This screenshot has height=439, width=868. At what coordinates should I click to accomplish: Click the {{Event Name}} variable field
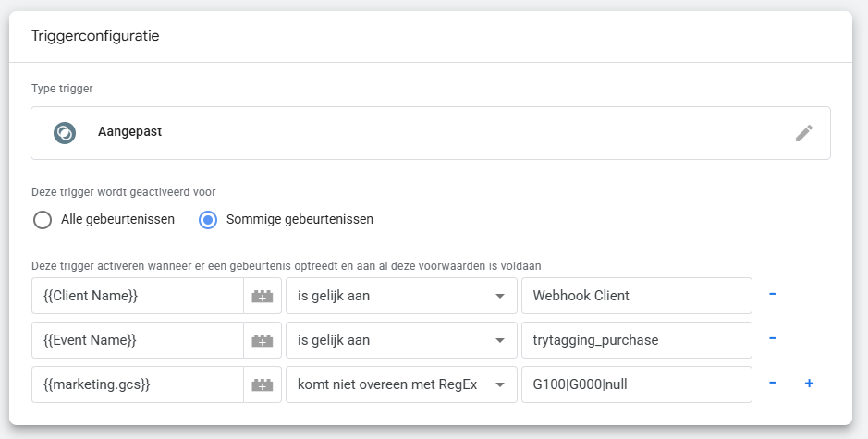[x=137, y=340]
